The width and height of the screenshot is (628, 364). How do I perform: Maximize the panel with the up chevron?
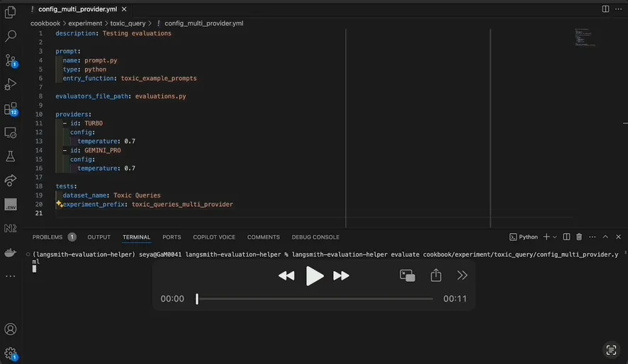605,237
